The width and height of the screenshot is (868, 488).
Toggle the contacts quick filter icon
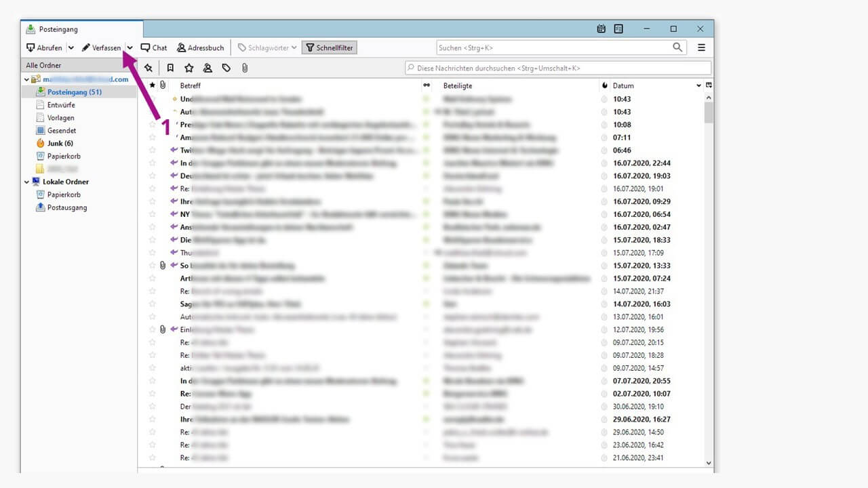tap(208, 68)
